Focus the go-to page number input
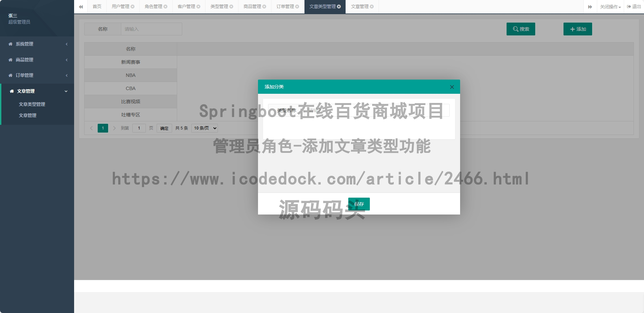The width and height of the screenshot is (644, 313). pyautogui.click(x=139, y=128)
